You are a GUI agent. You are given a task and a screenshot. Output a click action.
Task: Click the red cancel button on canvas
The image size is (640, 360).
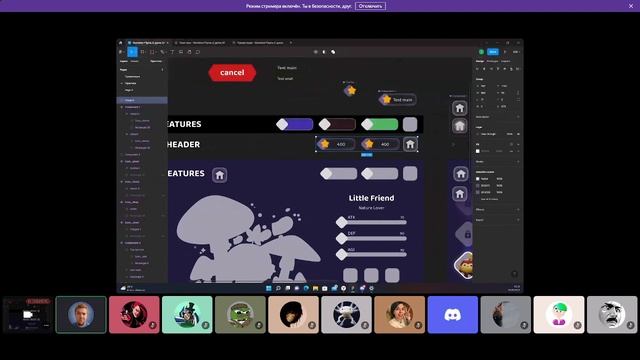point(232,73)
